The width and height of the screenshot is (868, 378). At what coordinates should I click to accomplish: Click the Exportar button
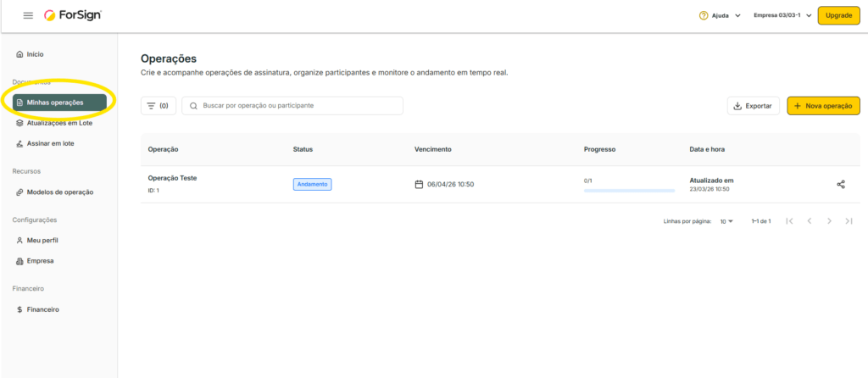[x=753, y=106]
